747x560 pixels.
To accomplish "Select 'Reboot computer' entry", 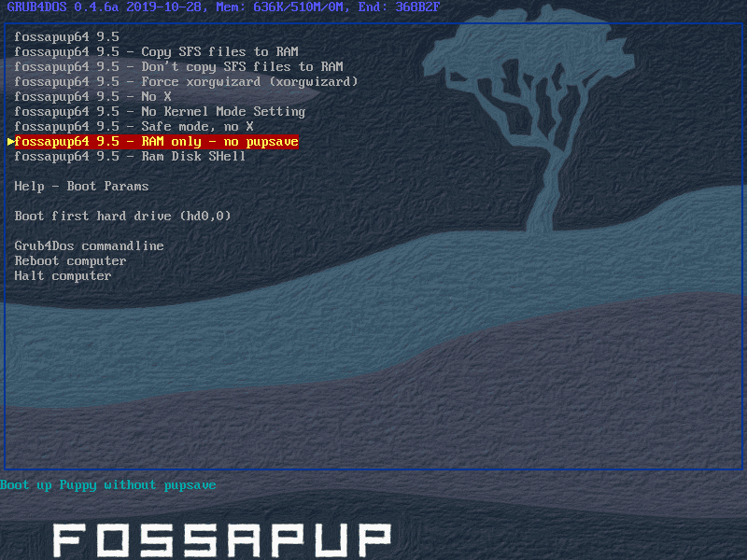I will [x=71, y=261].
